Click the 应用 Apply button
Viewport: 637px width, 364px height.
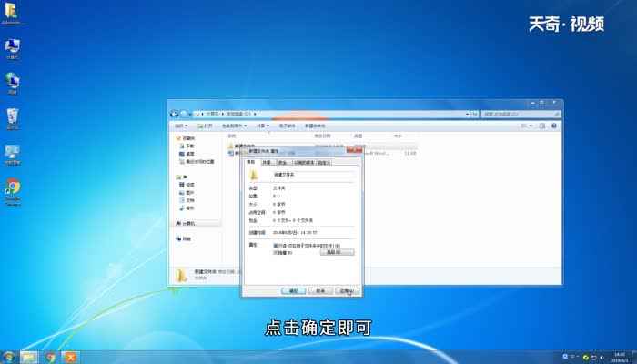click(x=348, y=291)
